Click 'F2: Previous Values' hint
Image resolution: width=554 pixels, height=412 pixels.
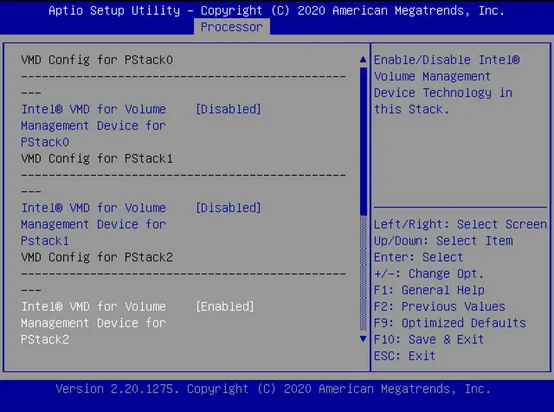(440, 306)
